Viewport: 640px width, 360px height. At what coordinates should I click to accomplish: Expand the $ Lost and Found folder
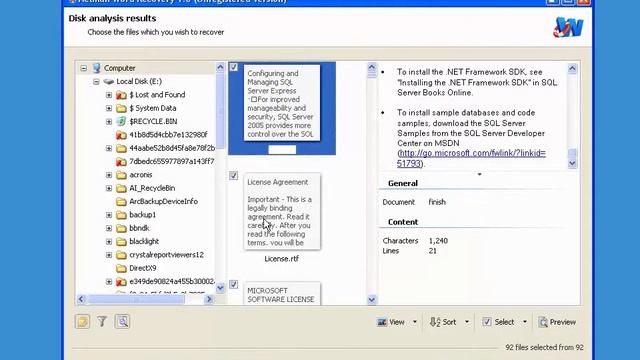[x=109, y=95]
